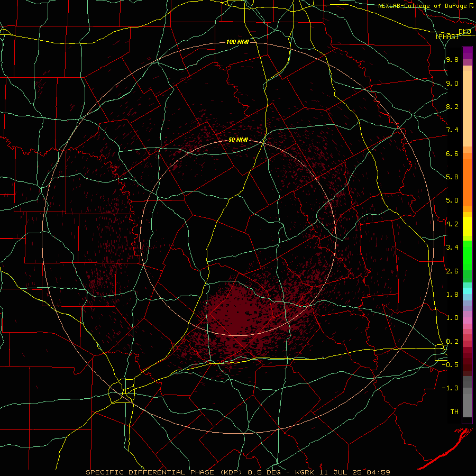Viewport: 476px width, 476px height.
Task: Click the '1.8' scale value
Action: [x=452, y=295]
